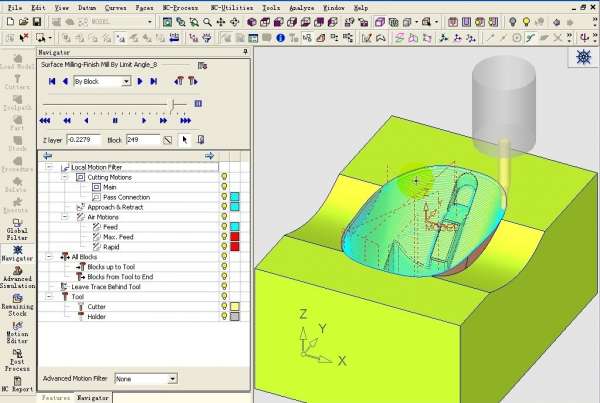Select Leave Trace Behind Tool row
Screen dimensions: 600x403
pos(106,286)
